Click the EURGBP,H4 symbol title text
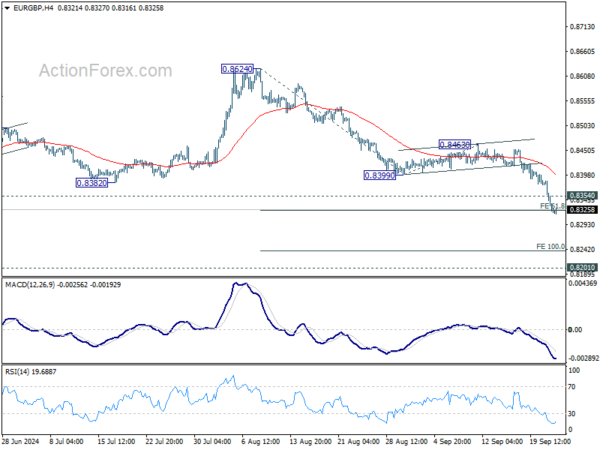Screen dimensions: 600x450 [33, 8]
